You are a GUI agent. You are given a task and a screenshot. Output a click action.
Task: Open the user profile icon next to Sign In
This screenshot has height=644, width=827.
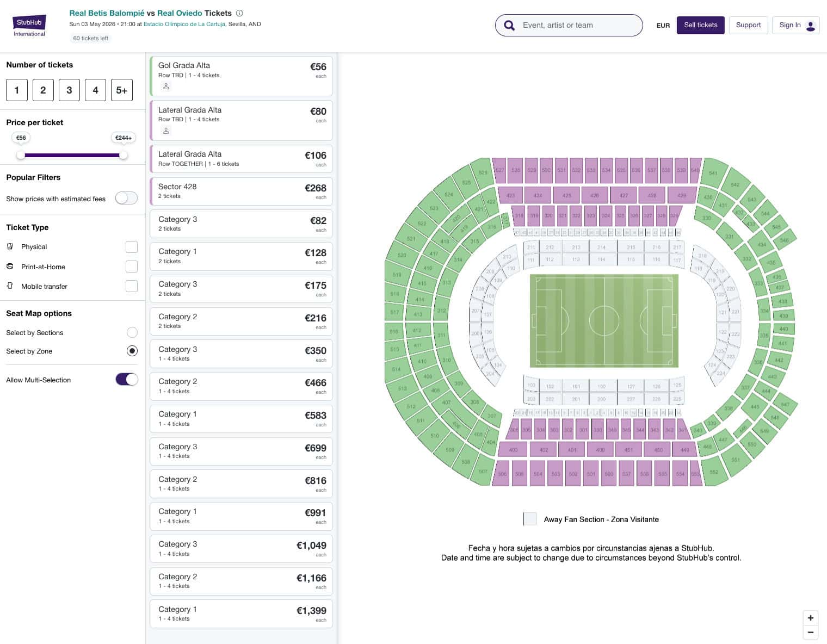coord(811,25)
